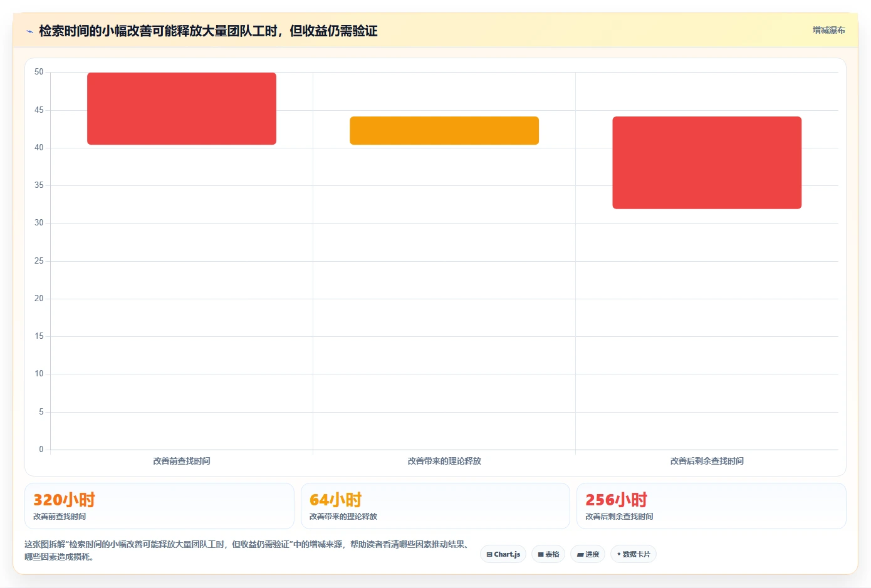The image size is (871, 588).
Task: Select the 表格 tag pill
Action: 548,554
